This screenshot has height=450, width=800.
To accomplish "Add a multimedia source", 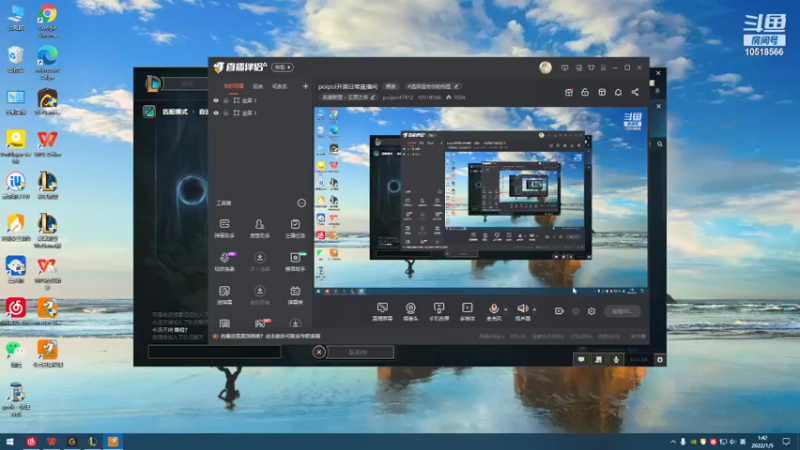I will [x=467, y=311].
